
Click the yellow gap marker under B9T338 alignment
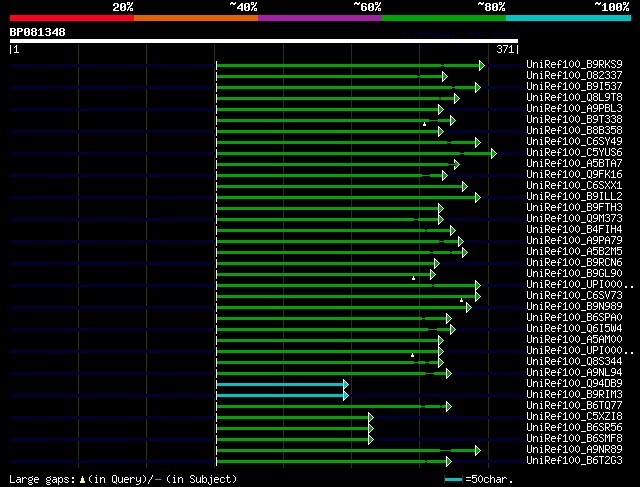tap(424, 124)
